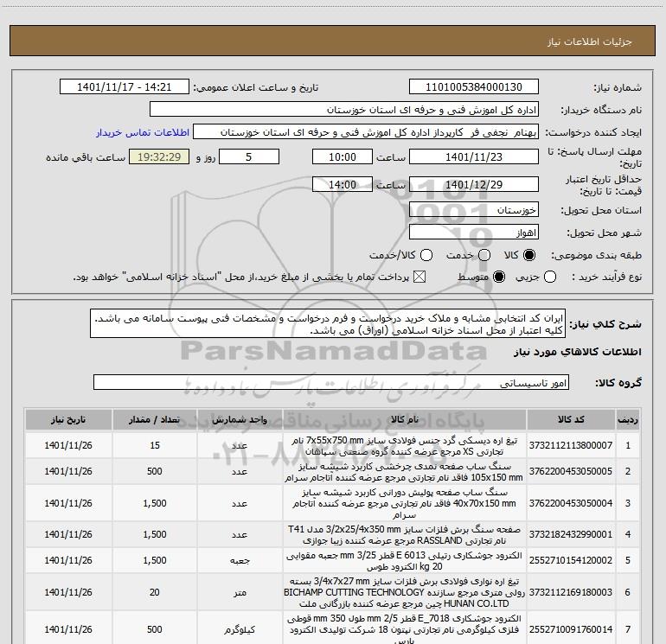Click the تاریخ نیاز column header
666x644 pixels.
68,420
